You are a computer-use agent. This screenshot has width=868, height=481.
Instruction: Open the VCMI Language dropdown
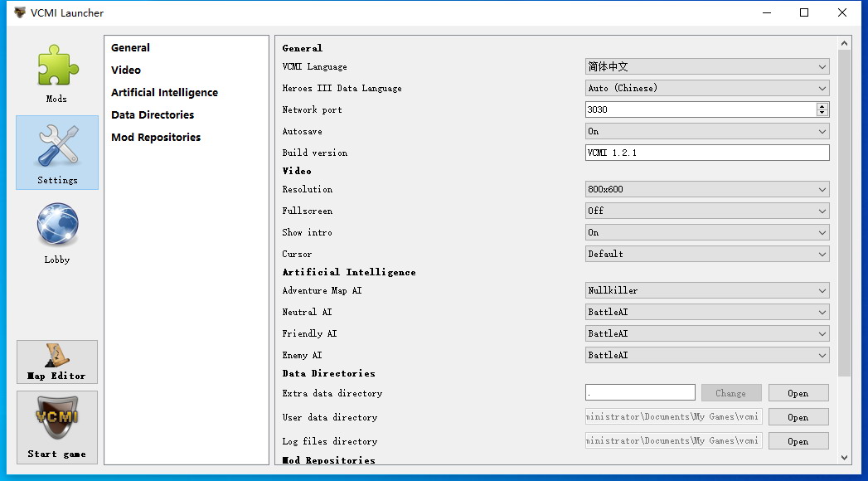tap(707, 66)
